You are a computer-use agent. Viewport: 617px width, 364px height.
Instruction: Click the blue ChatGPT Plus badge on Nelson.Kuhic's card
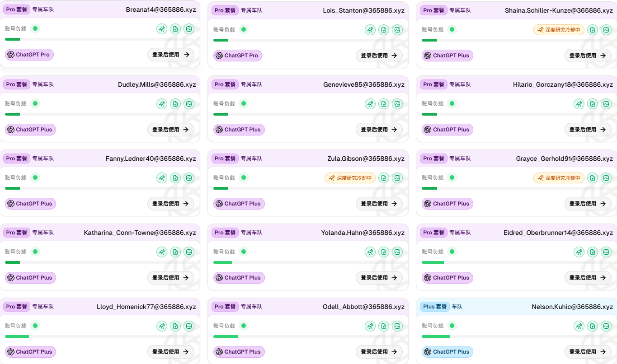pyautogui.click(x=447, y=352)
